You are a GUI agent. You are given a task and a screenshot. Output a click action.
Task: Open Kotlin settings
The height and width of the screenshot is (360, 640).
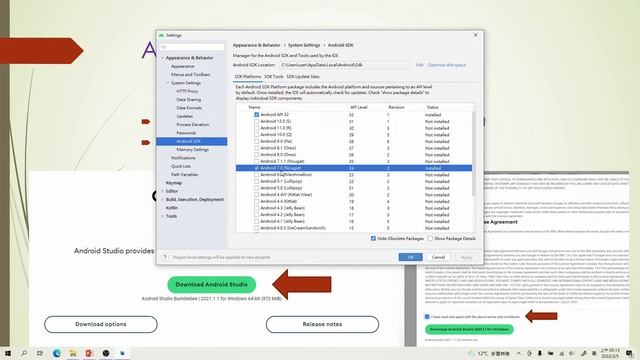171,208
